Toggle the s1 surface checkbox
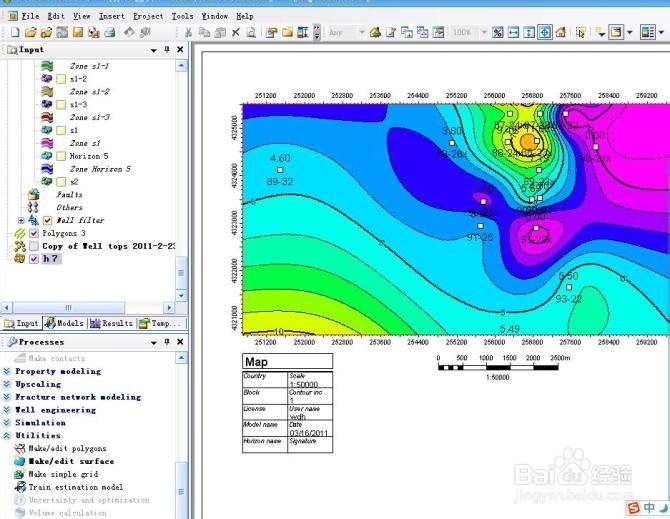Viewport: 670px width, 519px height. tap(61, 130)
